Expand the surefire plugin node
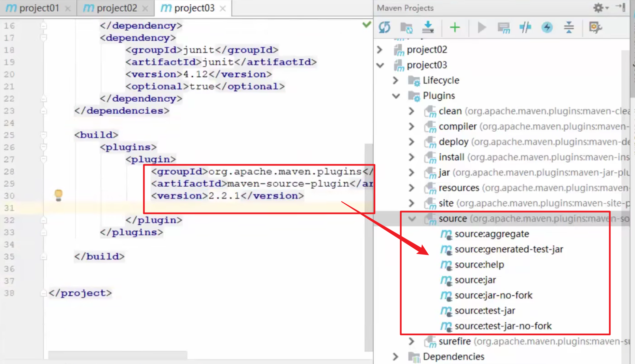Viewport: 635px width, 364px height. [x=412, y=341]
